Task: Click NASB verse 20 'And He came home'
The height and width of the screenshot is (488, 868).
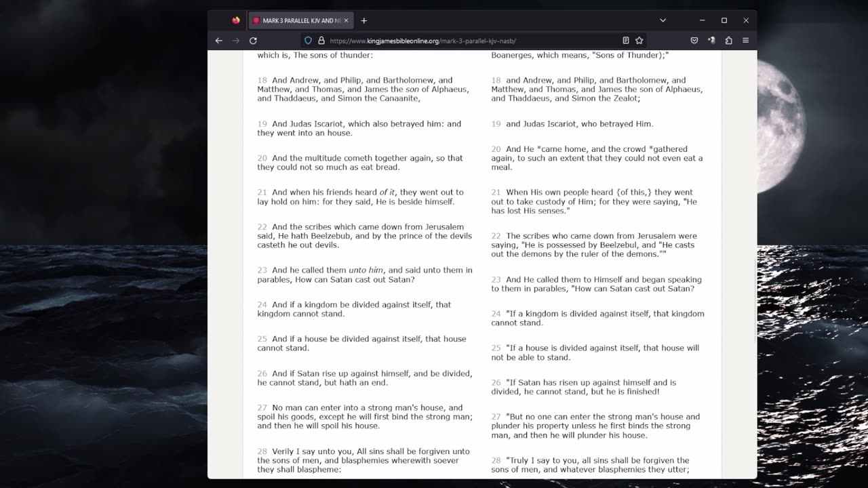Action: tap(597, 158)
